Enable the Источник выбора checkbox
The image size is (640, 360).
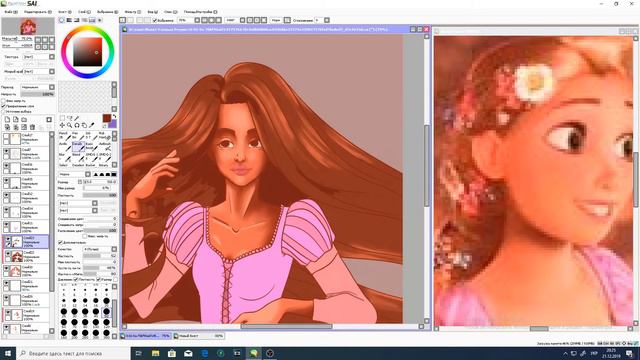pos(3,111)
